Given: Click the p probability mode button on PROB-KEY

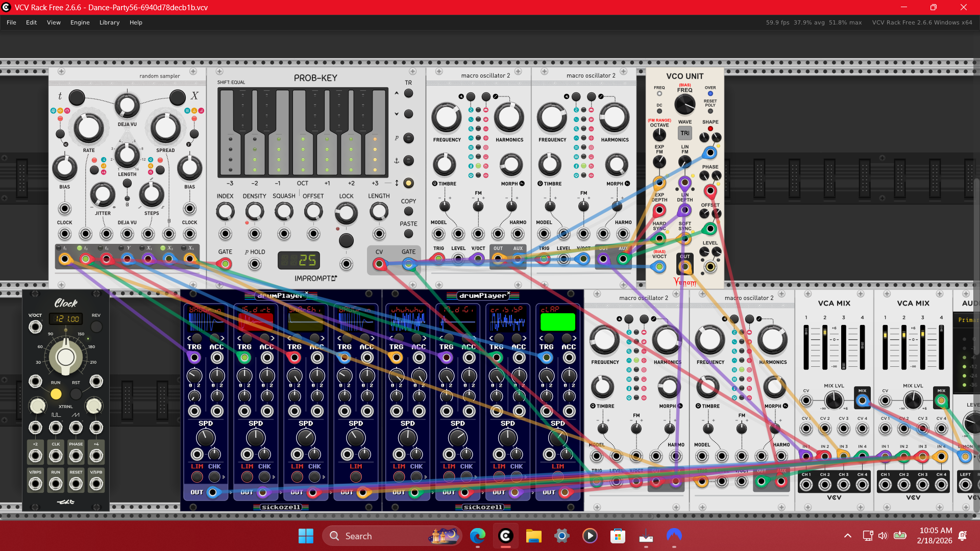Looking at the screenshot, I should 408,138.
